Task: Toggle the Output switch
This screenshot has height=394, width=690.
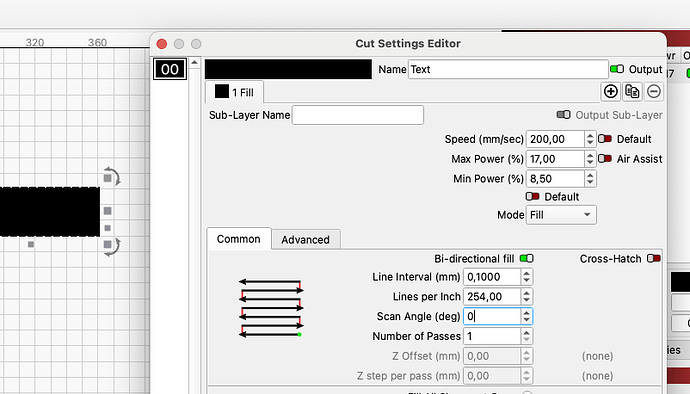Action: pos(617,69)
